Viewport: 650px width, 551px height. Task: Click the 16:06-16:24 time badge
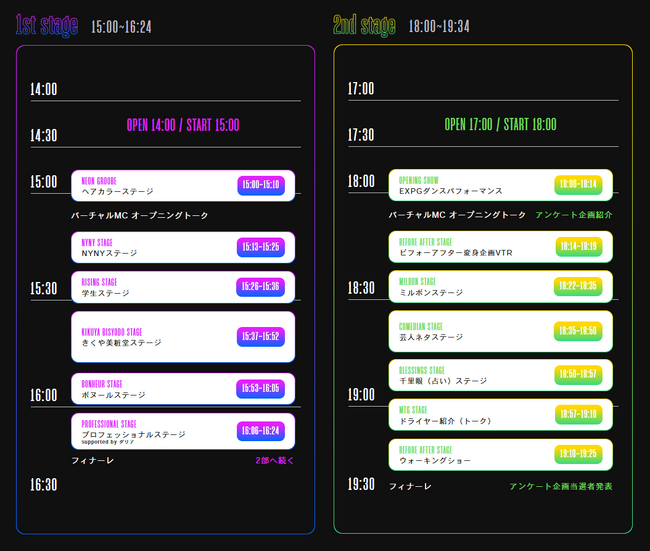(261, 431)
